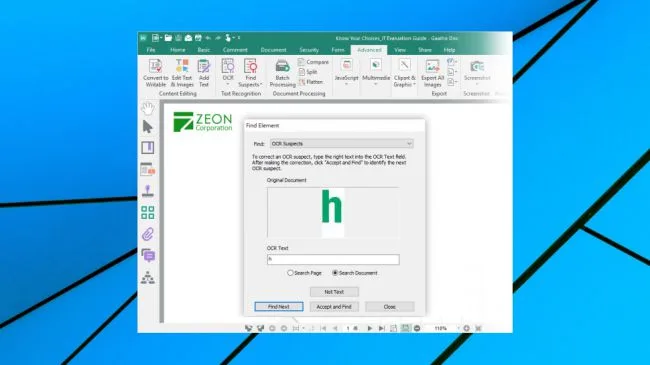Expand the Find Suspects dropdown arrow
The image size is (650, 365).
(261, 84)
